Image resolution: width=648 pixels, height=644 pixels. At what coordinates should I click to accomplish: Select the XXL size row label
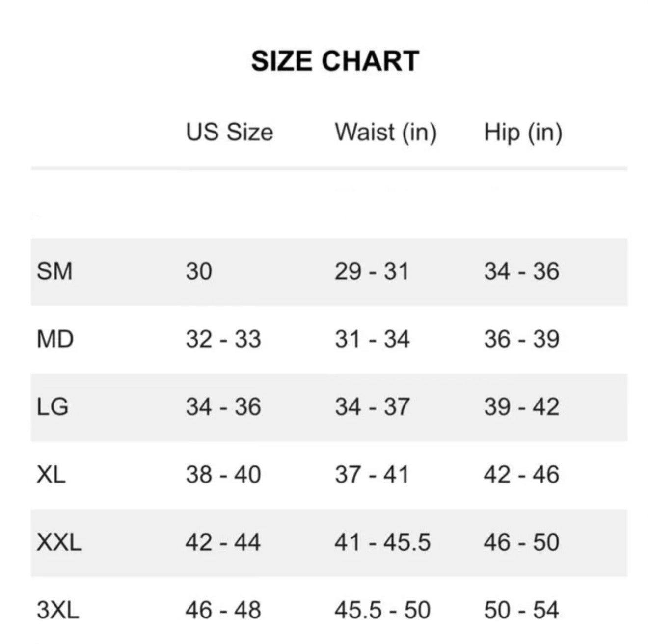pyautogui.click(x=59, y=542)
